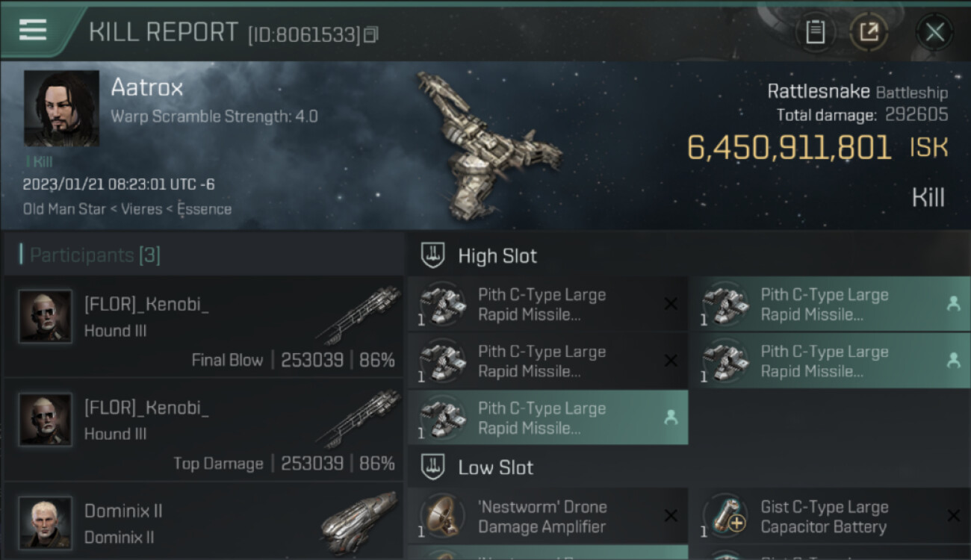Open the 'Nestworm' Drone Damage Amplifier item
971x560 pixels.
point(543,516)
